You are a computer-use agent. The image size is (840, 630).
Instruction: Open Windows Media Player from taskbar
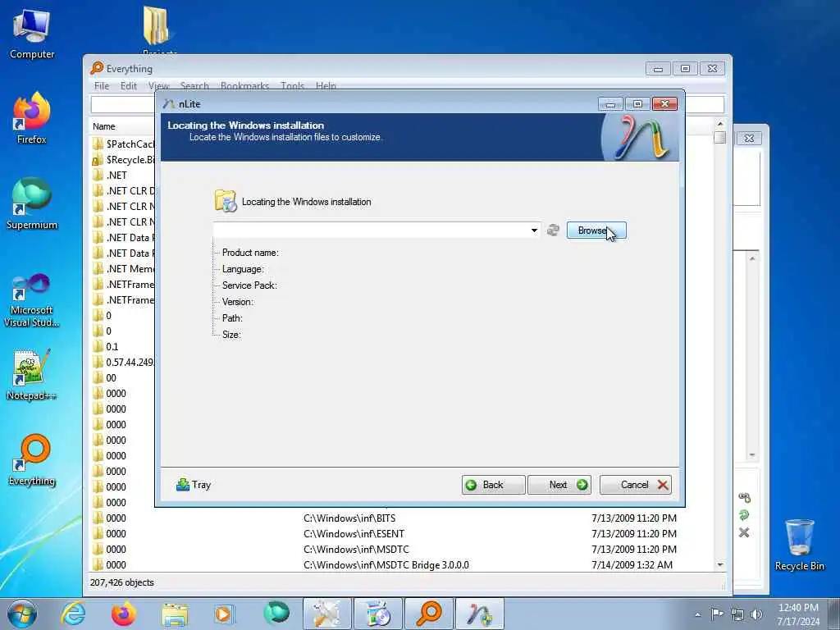point(225,614)
